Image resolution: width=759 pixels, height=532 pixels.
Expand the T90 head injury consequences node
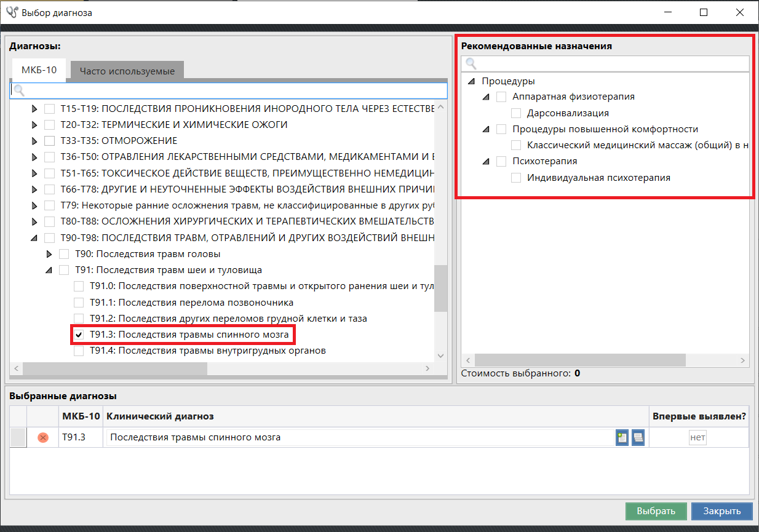pyautogui.click(x=50, y=254)
